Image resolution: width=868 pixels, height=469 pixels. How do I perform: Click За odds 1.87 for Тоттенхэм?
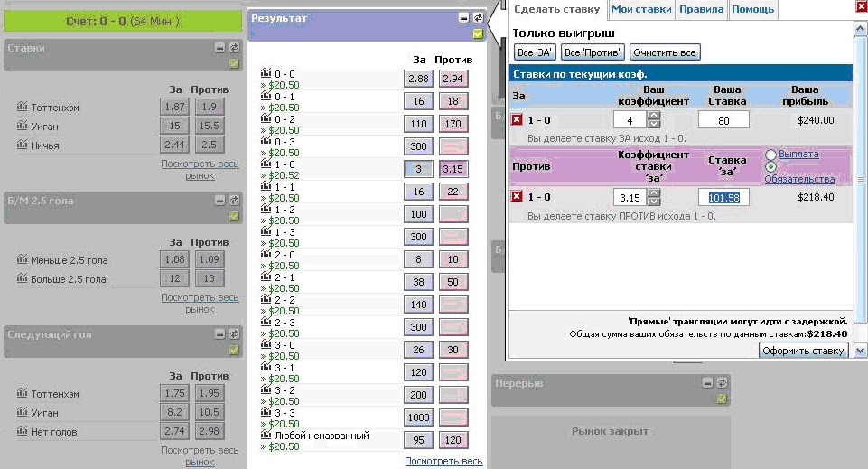click(x=174, y=107)
